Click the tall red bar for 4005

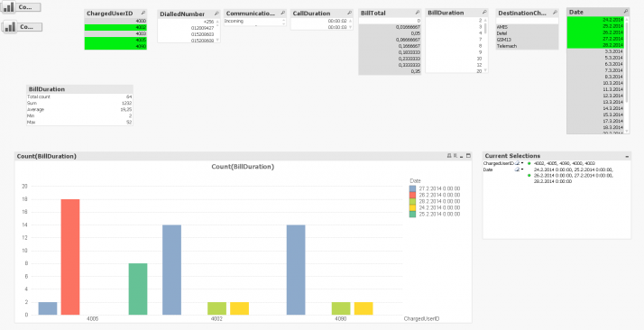tap(70, 257)
